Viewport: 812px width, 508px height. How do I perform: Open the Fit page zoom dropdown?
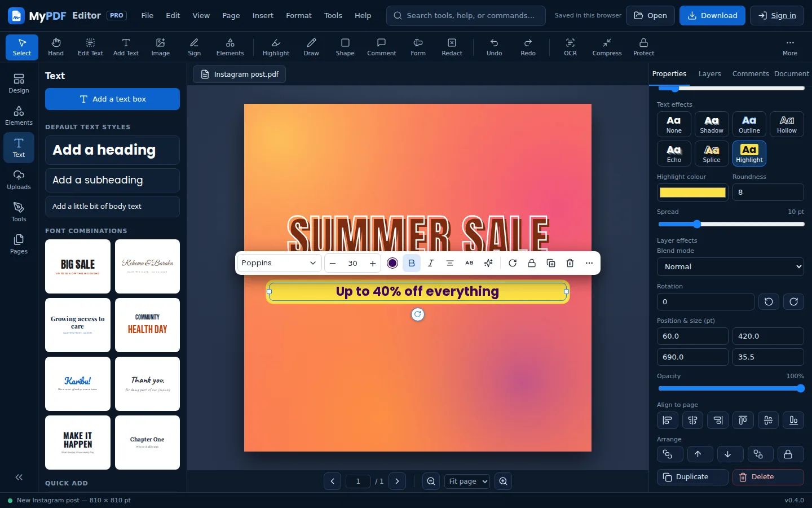(x=467, y=481)
